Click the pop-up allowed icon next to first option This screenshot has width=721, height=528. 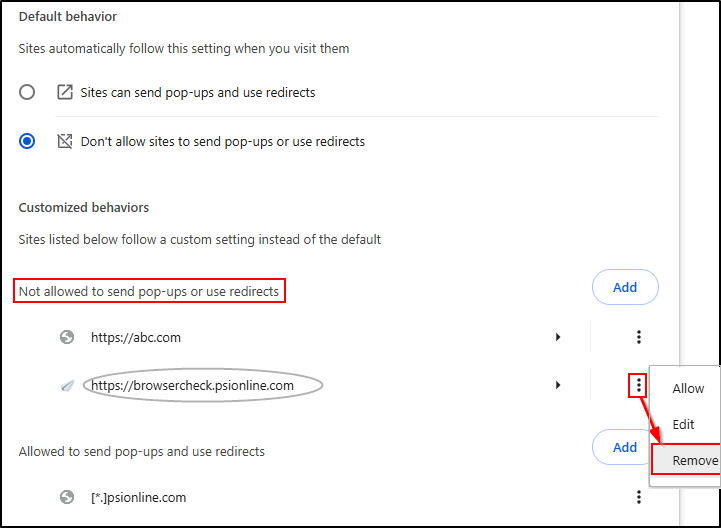coord(65,92)
